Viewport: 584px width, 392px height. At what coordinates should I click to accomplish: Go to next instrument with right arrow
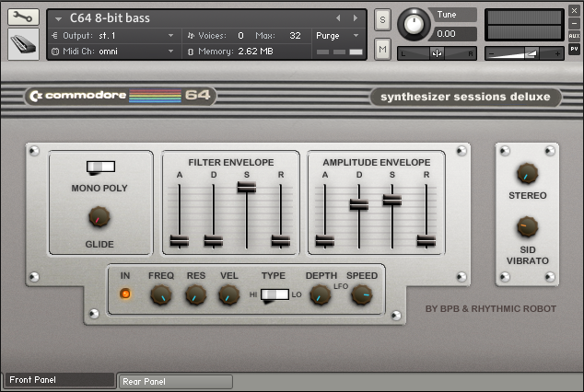(354, 18)
